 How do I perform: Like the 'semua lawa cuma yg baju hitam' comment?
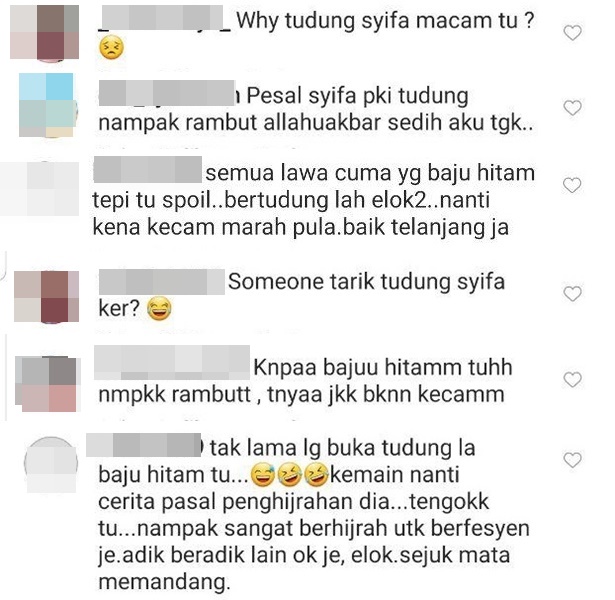click(x=572, y=185)
